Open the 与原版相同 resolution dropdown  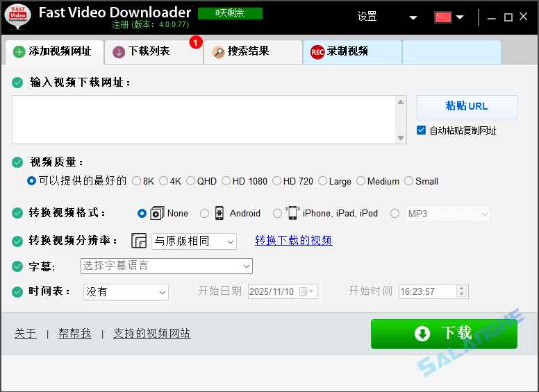194,241
